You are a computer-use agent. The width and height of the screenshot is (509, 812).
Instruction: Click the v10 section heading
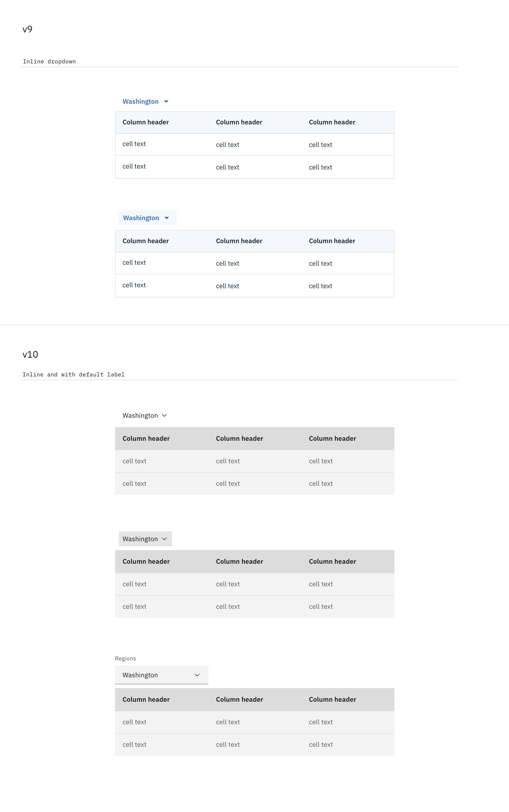tap(30, 355)
